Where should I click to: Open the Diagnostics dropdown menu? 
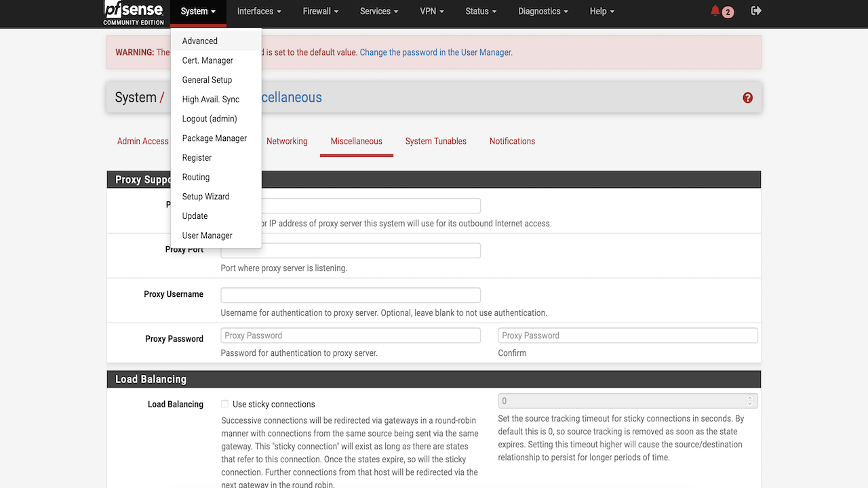coord(543,12)
